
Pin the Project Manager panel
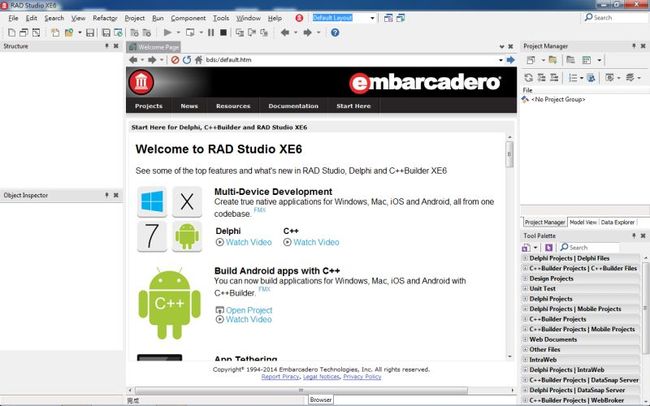[x=634, y=46]
